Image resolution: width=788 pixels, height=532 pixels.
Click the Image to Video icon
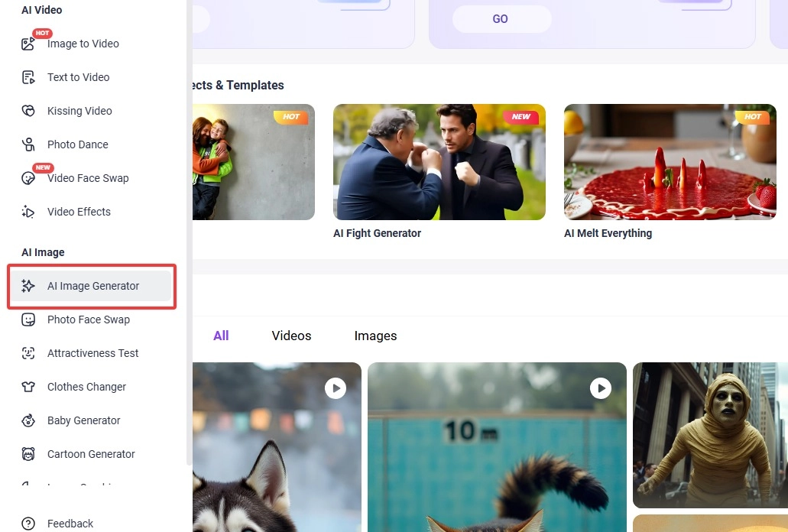point(28,44)
